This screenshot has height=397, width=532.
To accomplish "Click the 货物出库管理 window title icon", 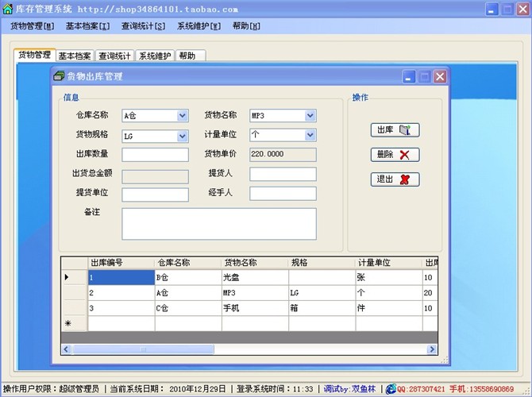I will tap(59, 75).
